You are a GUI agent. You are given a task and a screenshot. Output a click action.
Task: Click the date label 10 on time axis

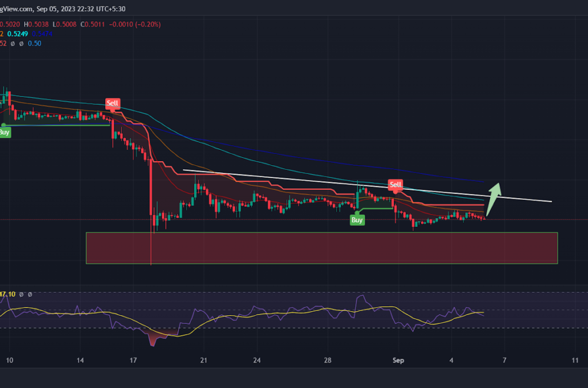point(9,360)
